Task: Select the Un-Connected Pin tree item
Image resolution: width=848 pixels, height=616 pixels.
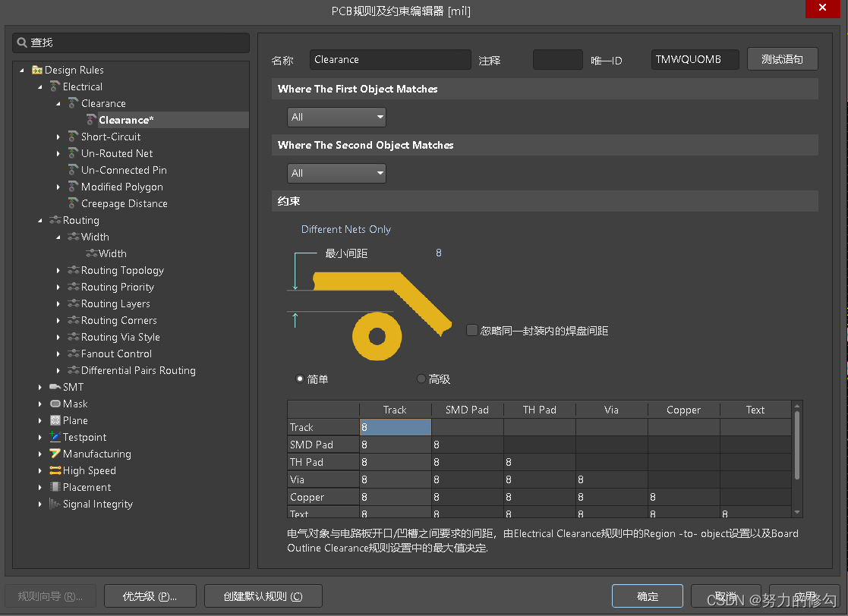Action: 124,170
